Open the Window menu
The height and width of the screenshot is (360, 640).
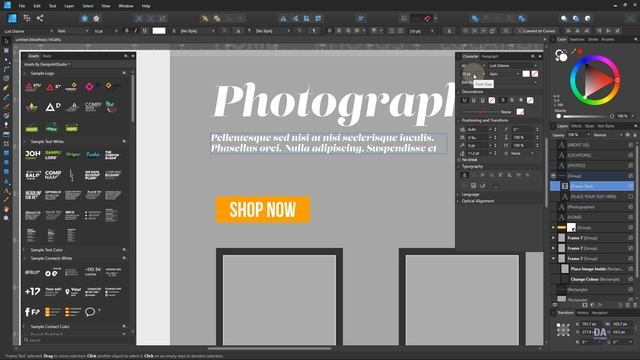point(126,6)
